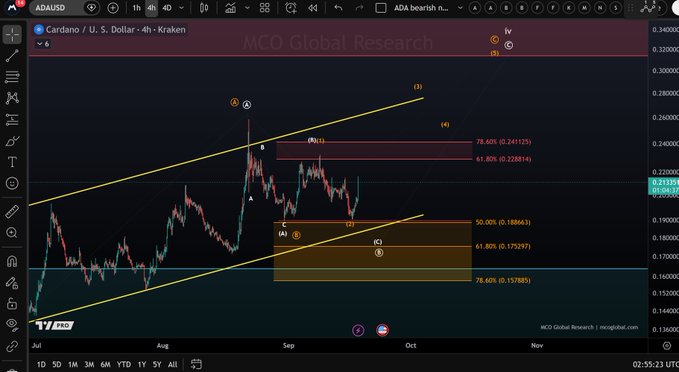Open the chart layout setup square
The height and width of the screenshot is (372, 679).
(x=381, y=8)
